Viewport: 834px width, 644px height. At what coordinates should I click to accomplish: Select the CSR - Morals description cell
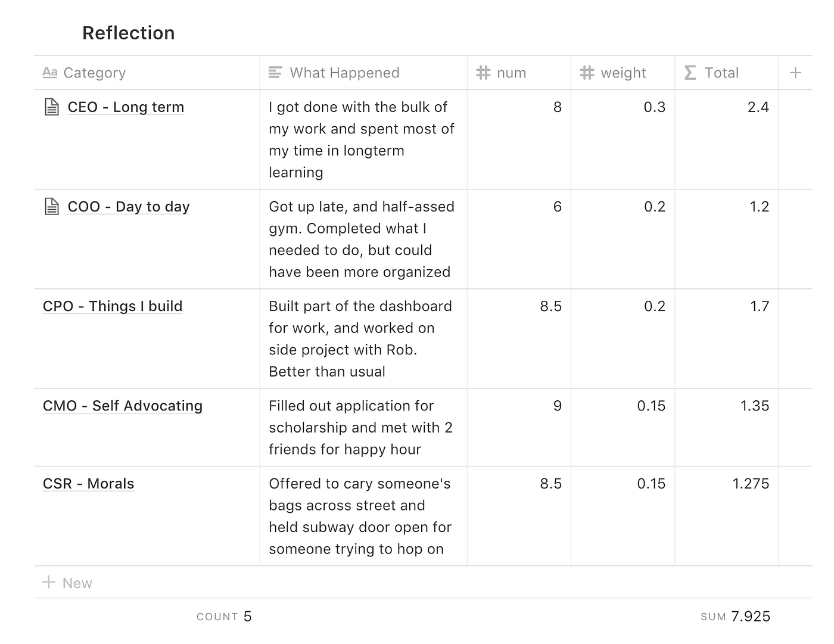[x=362, y=516]
